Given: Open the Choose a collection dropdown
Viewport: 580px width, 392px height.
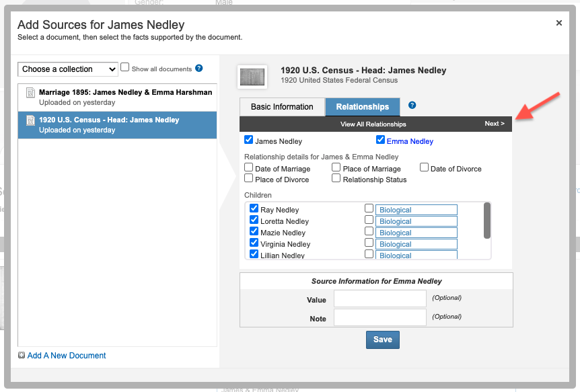Looking at the screenshot, I should click(68, 69).
